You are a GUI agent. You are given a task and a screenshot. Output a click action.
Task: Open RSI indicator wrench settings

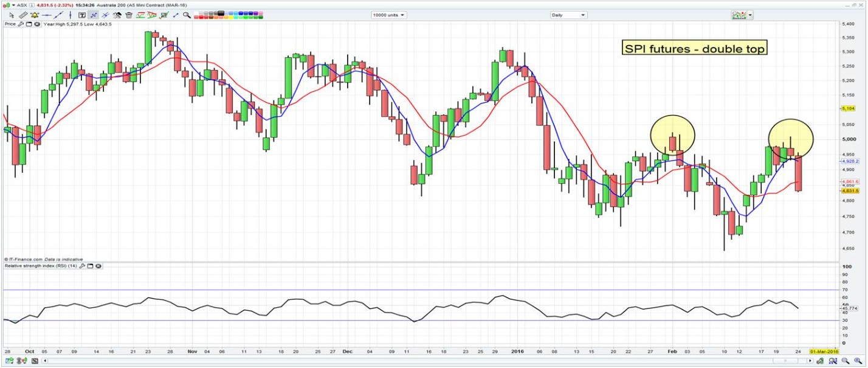[83, 266]
